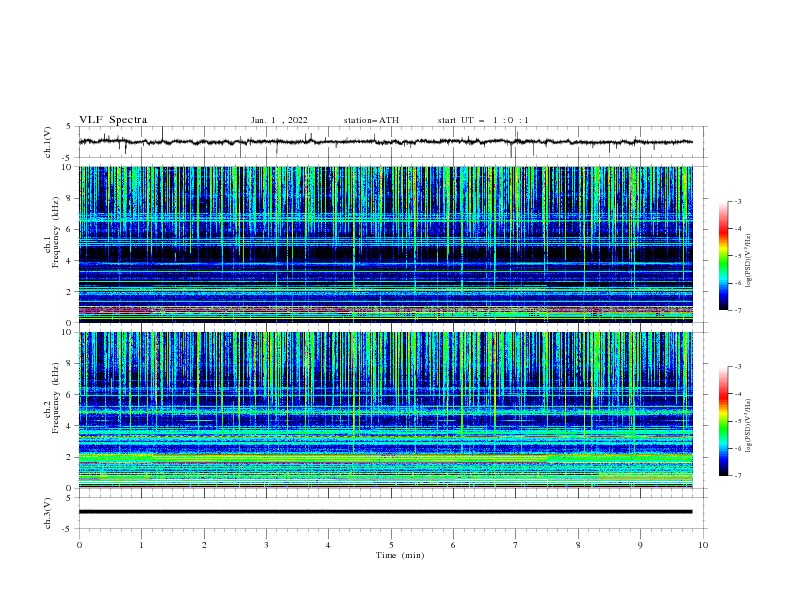This screenshot has height=612, width=792.
Task: Click the 'station=ATH' header text
Action: tap(371, 120)
